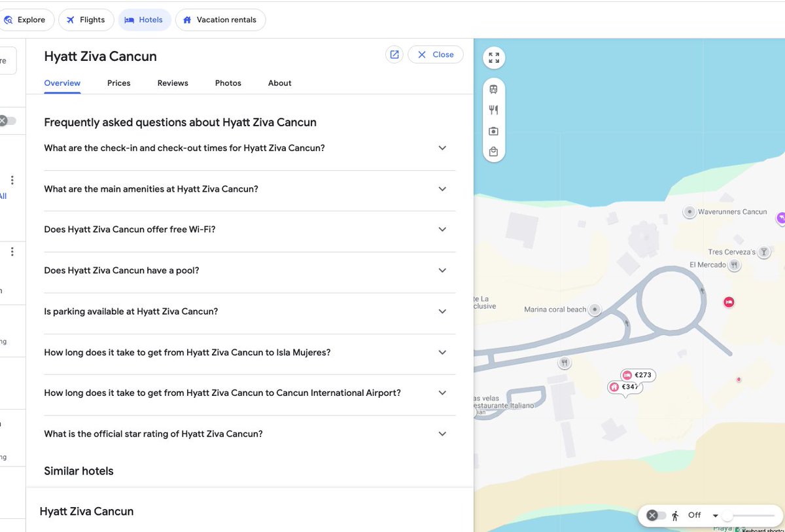Switch to the Prices tab

point(119,83)
